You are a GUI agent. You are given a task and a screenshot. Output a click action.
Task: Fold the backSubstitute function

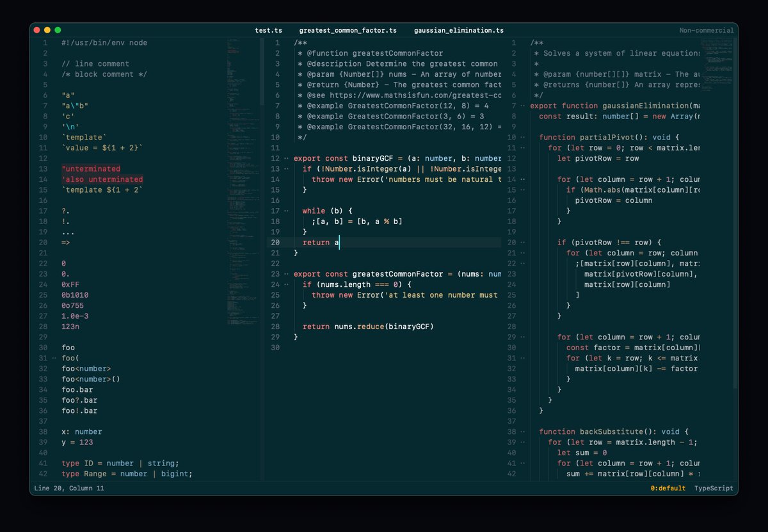pos(523,432)
